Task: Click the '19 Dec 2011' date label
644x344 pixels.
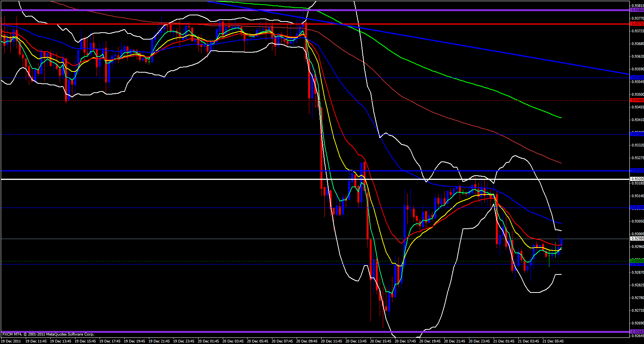Action: (12, 341)
